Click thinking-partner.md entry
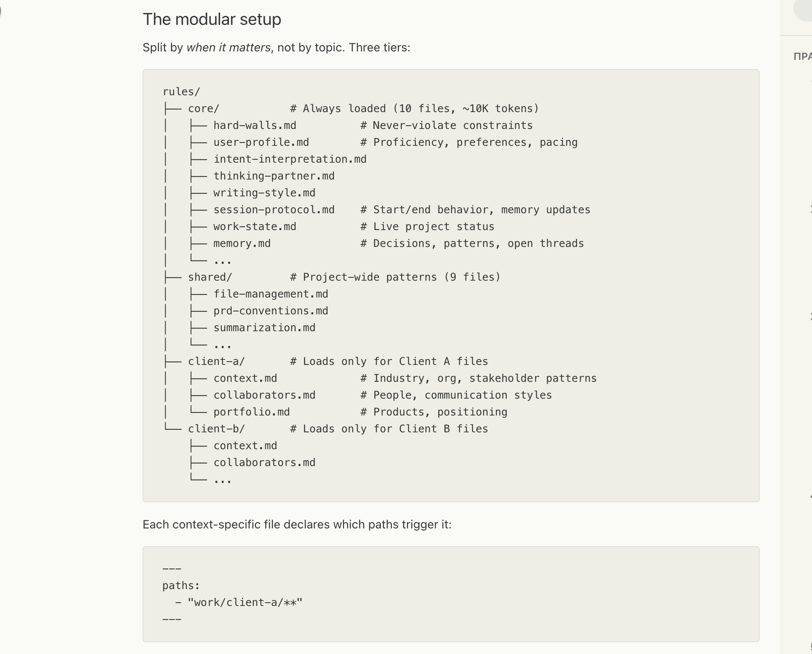This screenshot has width=812, height=654. 274,176
